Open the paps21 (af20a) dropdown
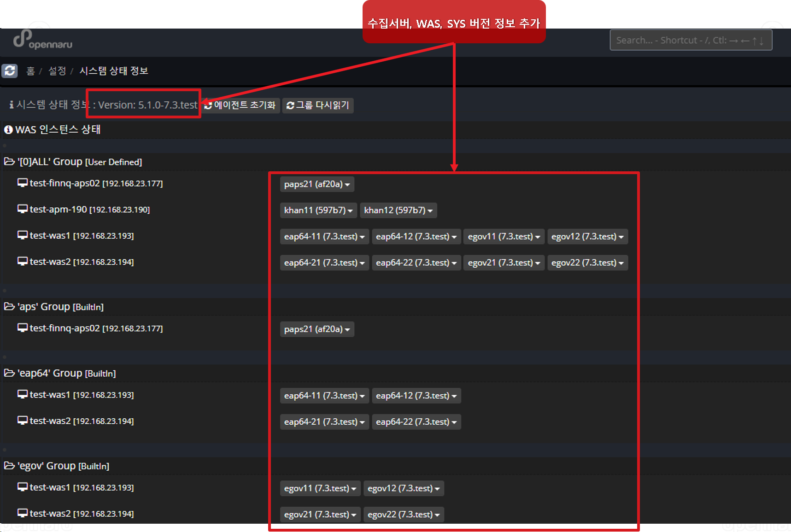Image resolution: width=791 pixels, height=532 pixels. pyautogui.click(x=316, y=184)
